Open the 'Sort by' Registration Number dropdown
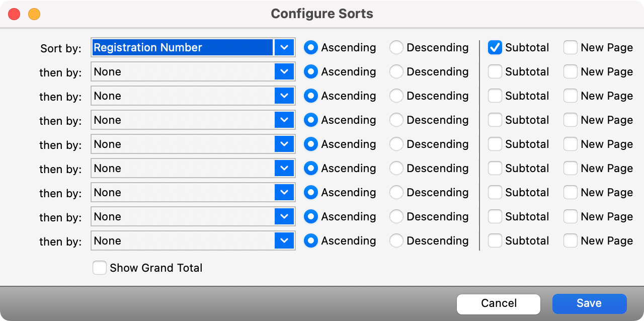The width and height of the screenshot is (644, 321). point(284,47)
